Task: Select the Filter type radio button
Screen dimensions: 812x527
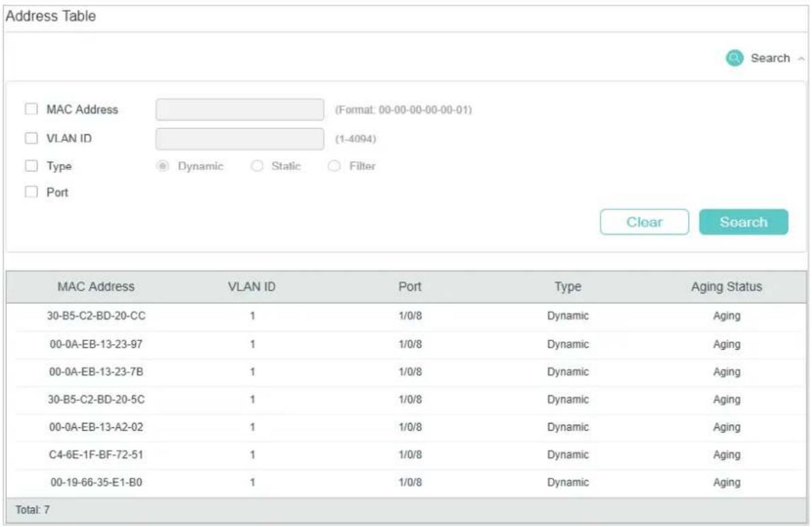Action: point(334,166)
